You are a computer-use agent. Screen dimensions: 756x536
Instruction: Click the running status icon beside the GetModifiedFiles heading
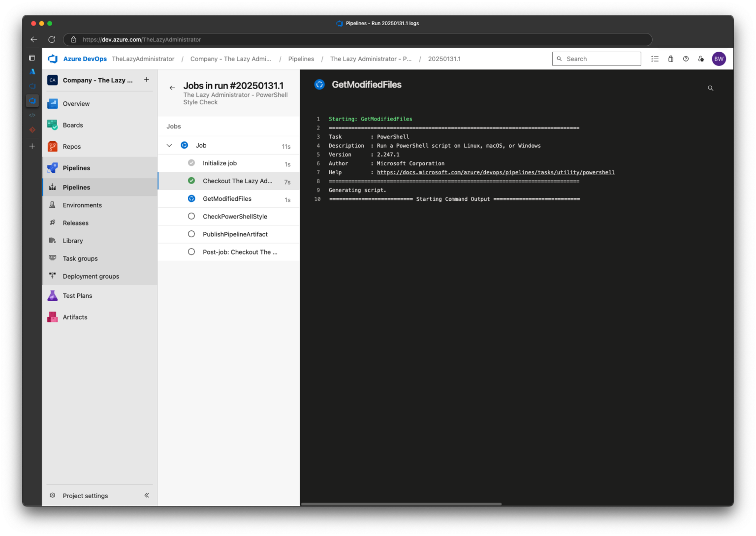(319, 85)
